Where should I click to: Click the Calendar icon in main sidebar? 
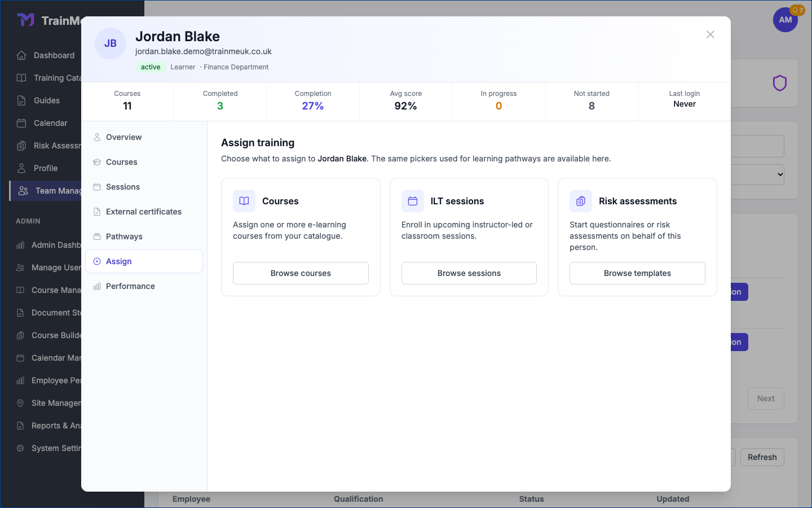(21, 123)
